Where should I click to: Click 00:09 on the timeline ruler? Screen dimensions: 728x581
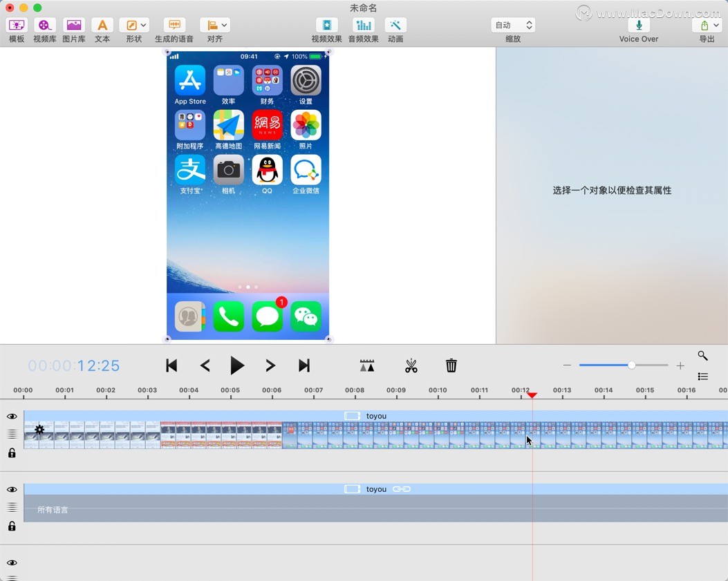pos(396,390)
